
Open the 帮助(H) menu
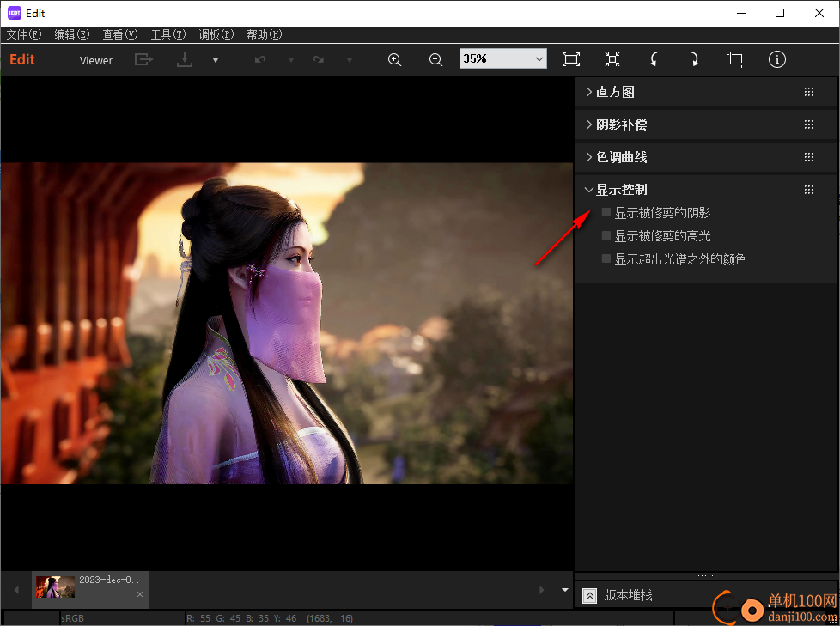[264, 35]
